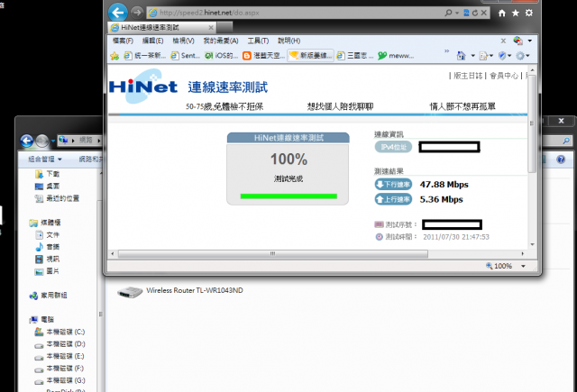Click the page horizontal scrollbar thumb
This screenshot has width=577, height=392.
[x=272, y=254]
